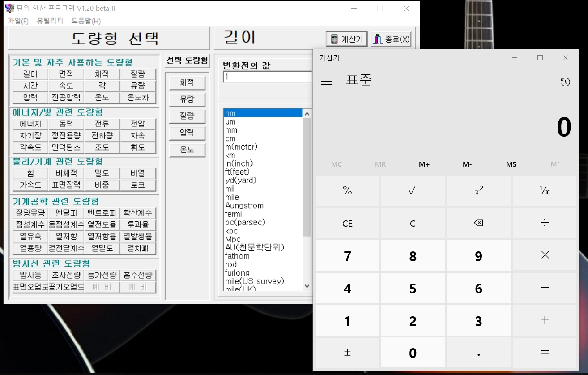Select the 속도 quantity button

click(x=66, y=86)
